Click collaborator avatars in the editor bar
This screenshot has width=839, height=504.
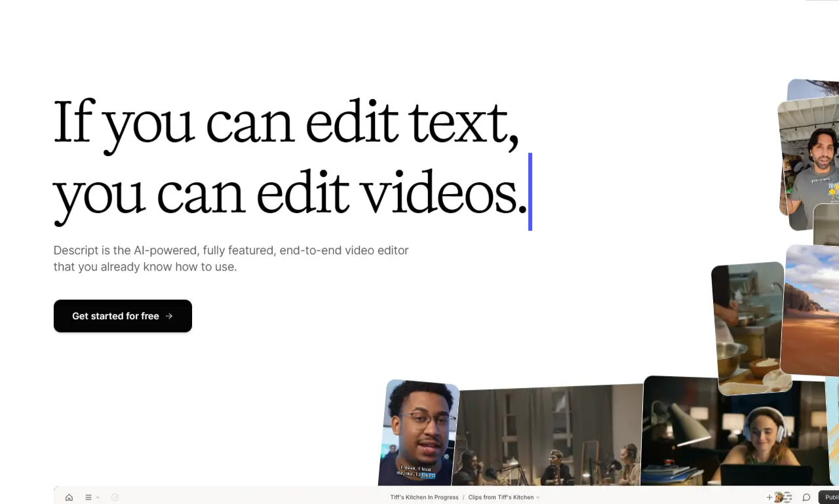point(783,497)
